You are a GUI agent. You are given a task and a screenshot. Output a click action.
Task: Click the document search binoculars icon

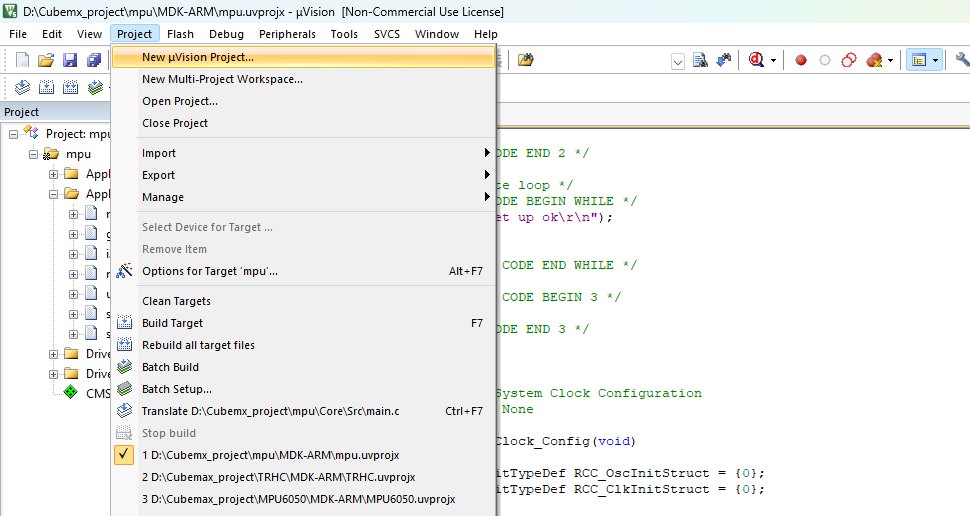point(700,60)
